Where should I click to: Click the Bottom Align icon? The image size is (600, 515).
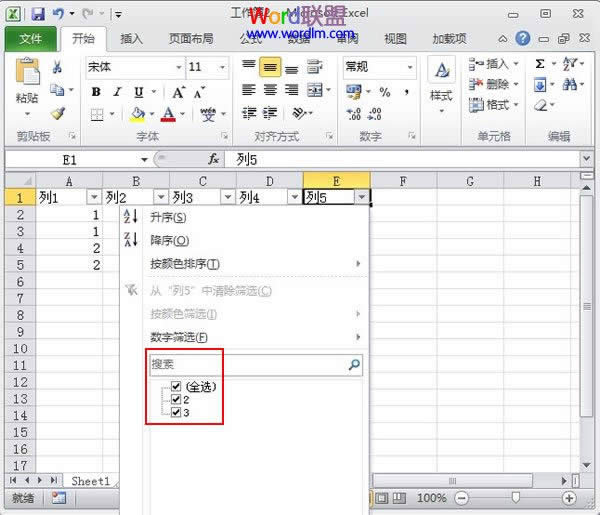(x=292, y=69)
